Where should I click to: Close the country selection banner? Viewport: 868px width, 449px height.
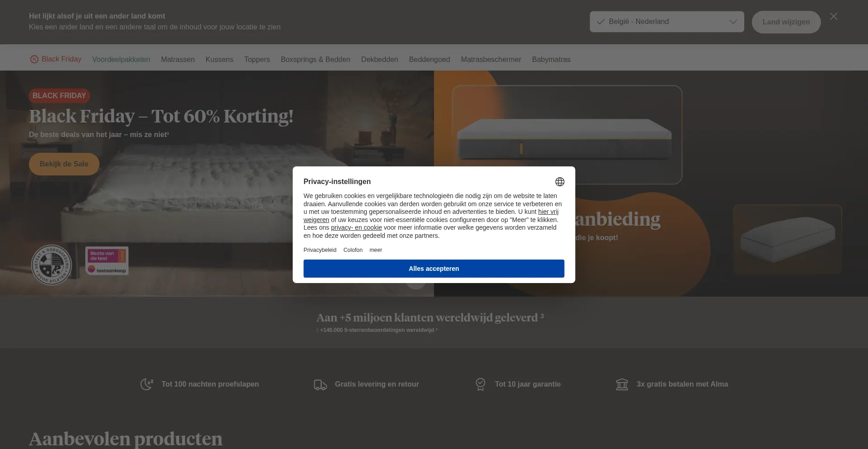(834, 16)
